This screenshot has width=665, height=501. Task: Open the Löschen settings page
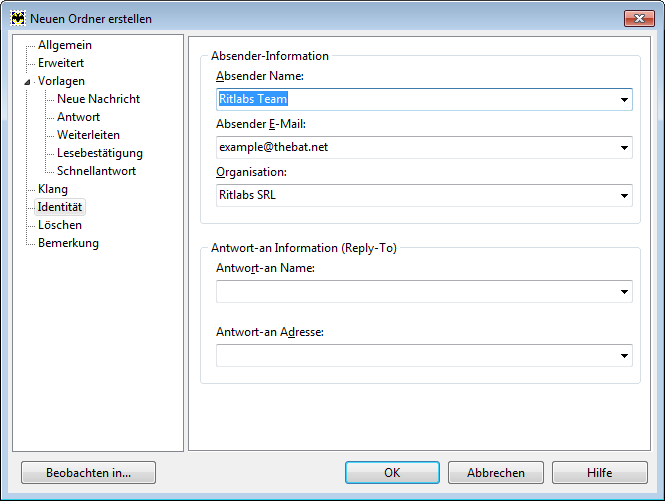(x=60, y=225)
